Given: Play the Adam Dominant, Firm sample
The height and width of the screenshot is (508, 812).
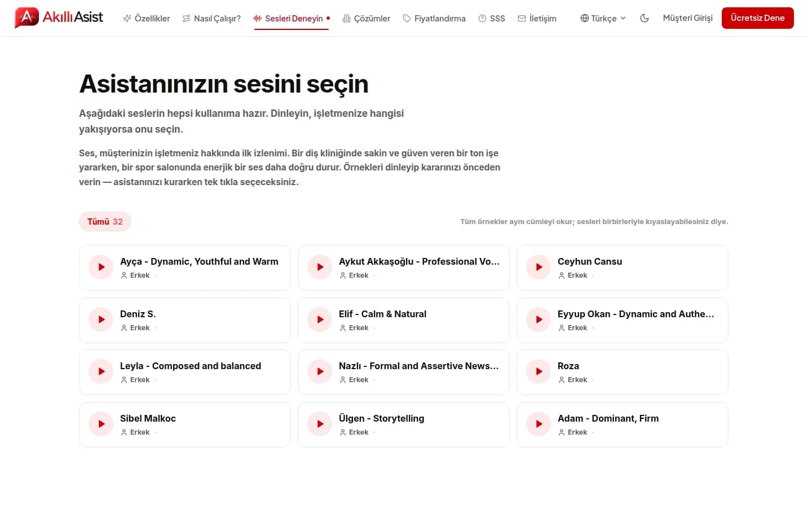Looking at the screenshot, I should click(x=539, y=424).
